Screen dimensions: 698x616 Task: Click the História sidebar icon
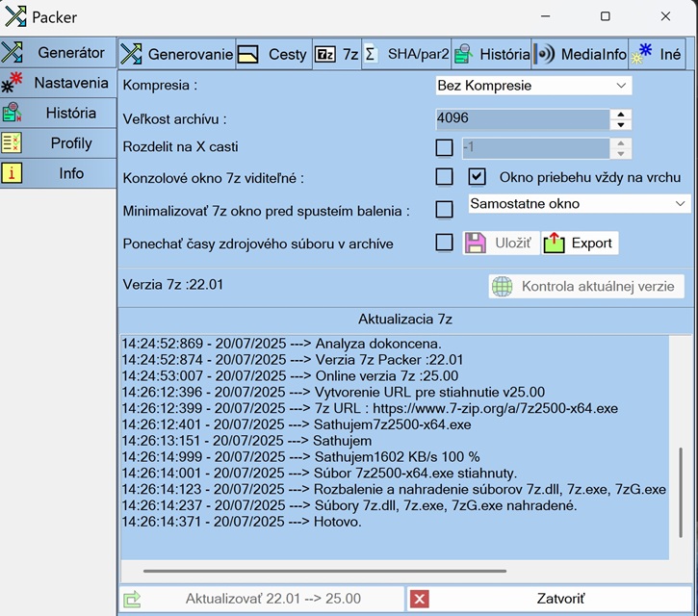(x=12, y=113)
